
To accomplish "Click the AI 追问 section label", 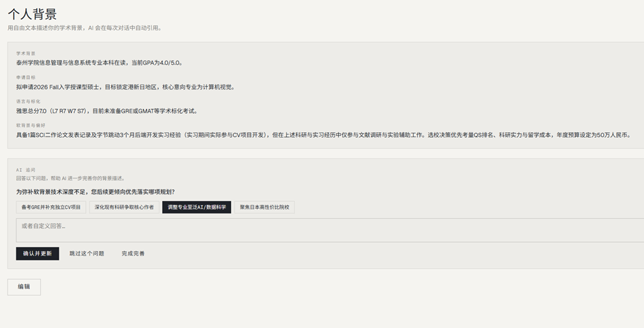I will pos(25,170).
